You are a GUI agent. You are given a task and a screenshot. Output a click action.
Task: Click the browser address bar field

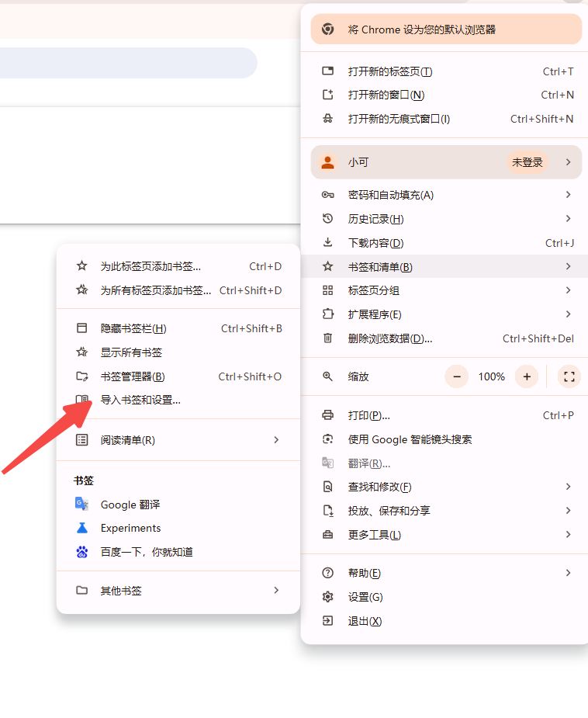pos(129,63)
